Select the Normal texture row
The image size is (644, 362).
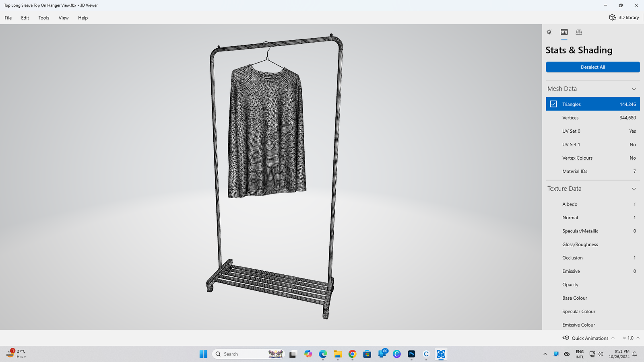(593, 218)
